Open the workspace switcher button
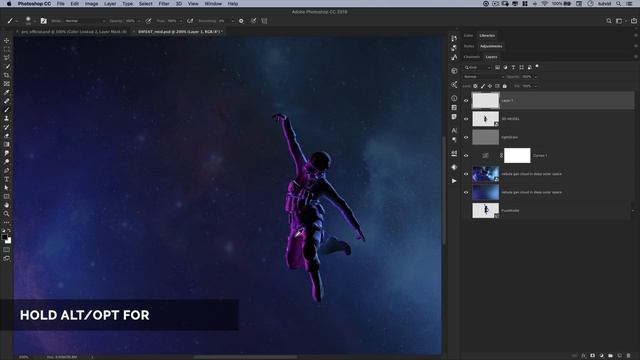The width and height of the screenshot is (640, 360). (620, 21)
